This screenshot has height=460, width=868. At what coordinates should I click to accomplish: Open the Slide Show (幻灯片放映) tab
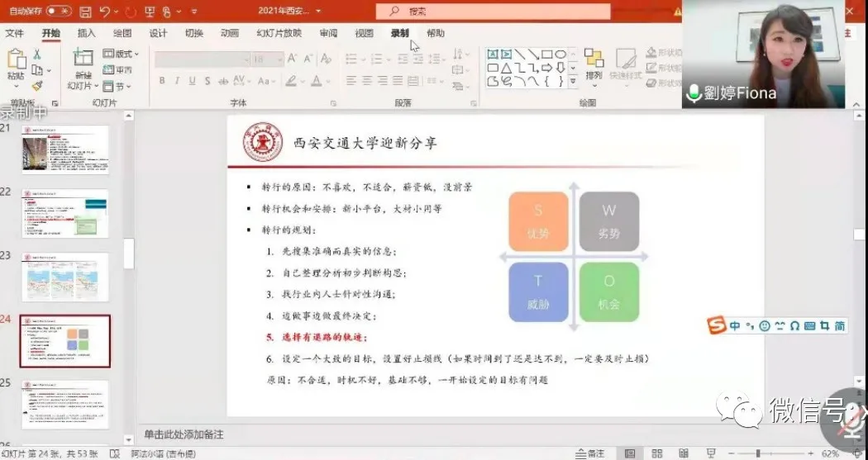(279, 33)
